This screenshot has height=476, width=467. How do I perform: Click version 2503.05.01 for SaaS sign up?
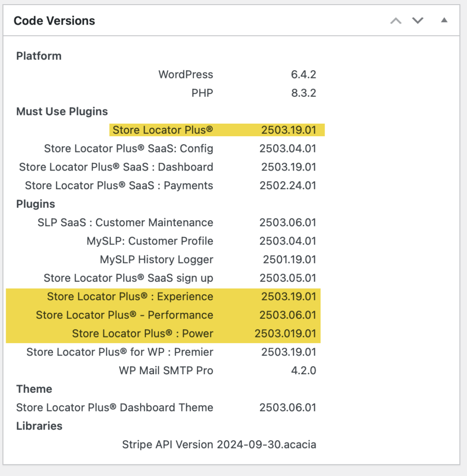288,278
